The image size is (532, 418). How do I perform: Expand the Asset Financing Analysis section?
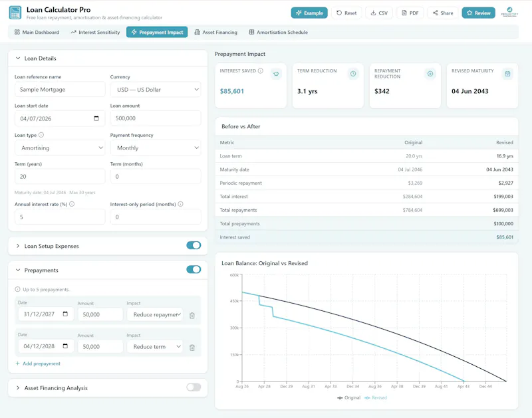[18, 388]
